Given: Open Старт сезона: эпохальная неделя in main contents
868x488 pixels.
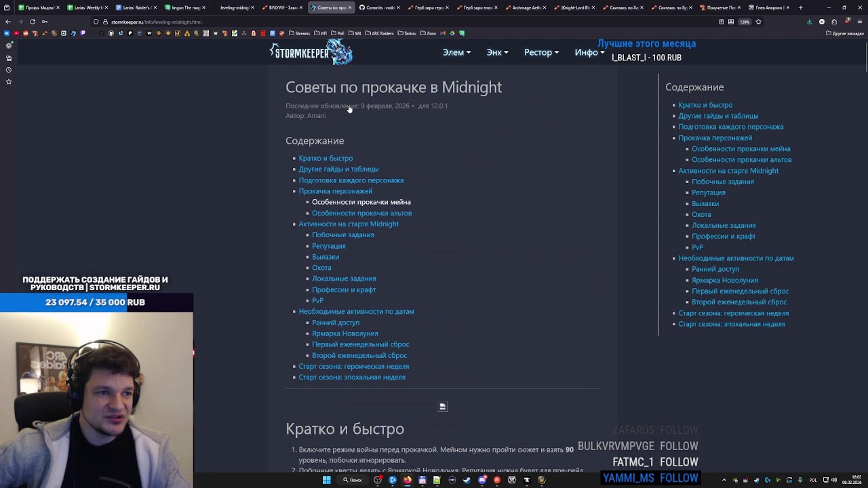Looking at the screenshot, I should coord(352,378).
